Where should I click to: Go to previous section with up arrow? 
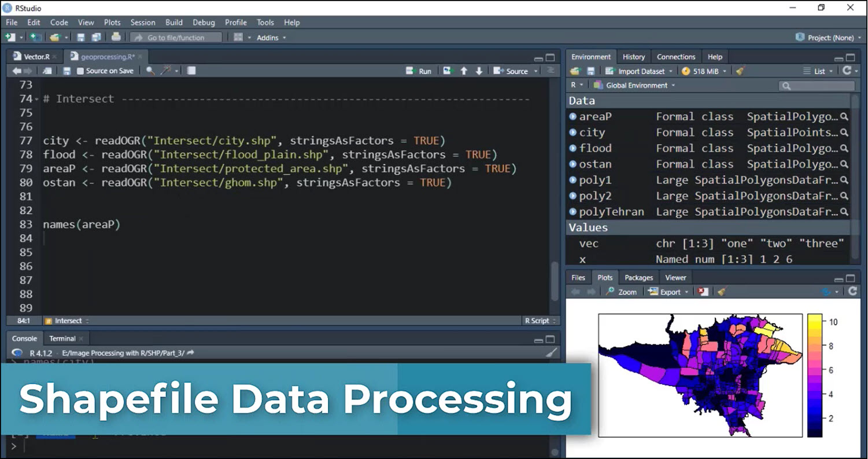point(464,71)
